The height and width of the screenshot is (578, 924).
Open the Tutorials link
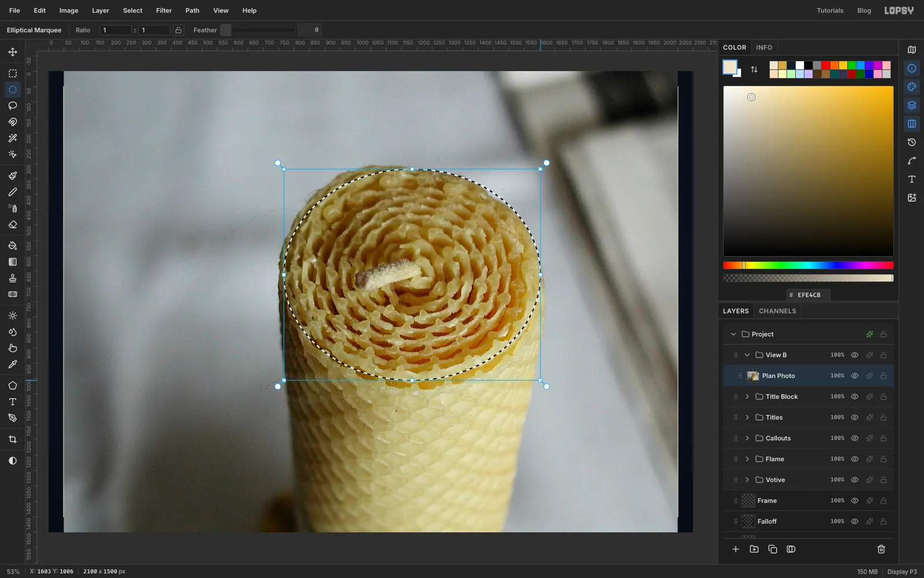(830, 10)
